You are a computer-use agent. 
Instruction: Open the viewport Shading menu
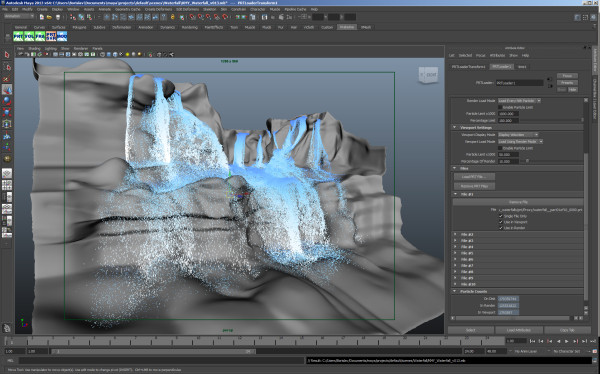coord(34,49)
